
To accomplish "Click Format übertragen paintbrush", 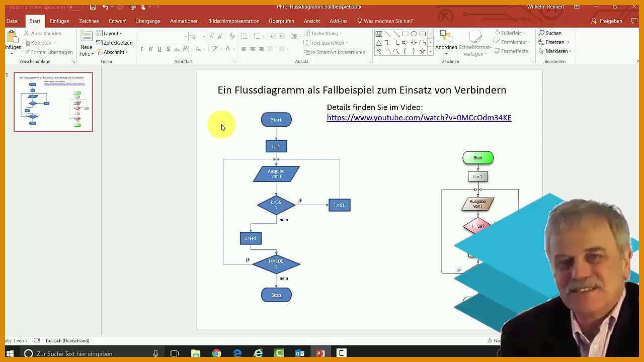I will pos(48,52).
